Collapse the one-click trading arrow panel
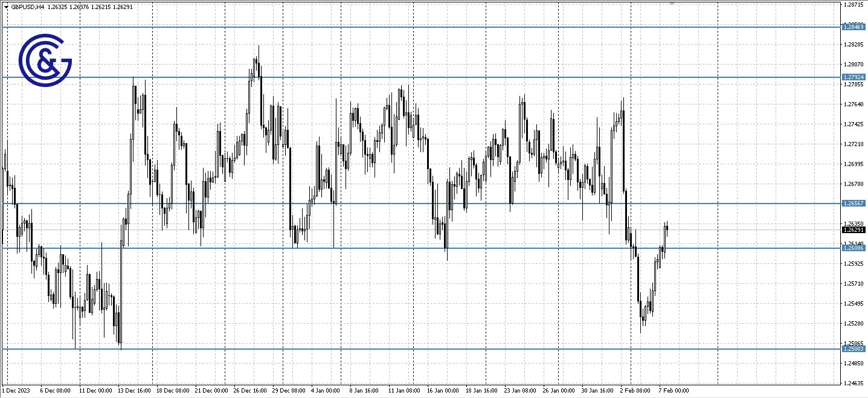868x398 pixels. tap(6, 7)
